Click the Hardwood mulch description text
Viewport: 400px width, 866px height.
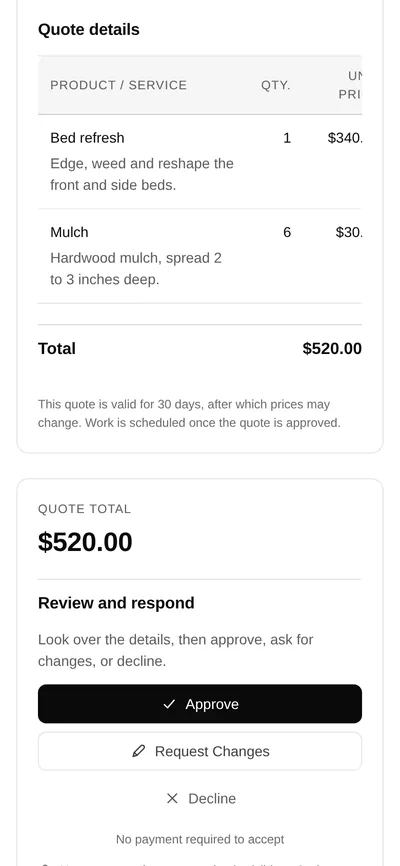[x=136, y=269]
